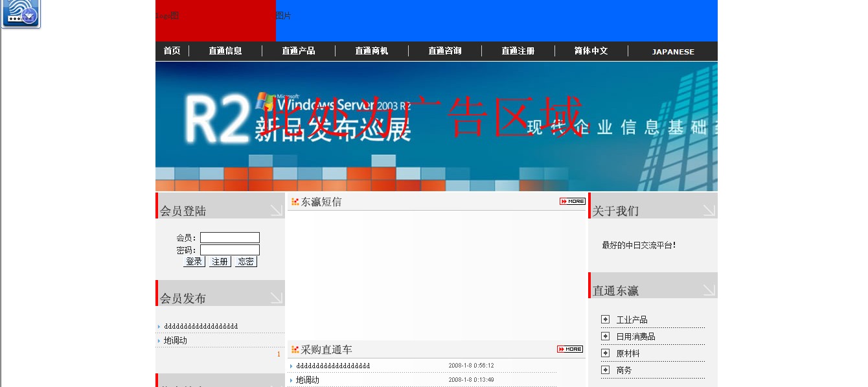The height and width of the screenshot is (387, 868).
Task: Switch language to 简体中文
Action: tap(591, 51)
